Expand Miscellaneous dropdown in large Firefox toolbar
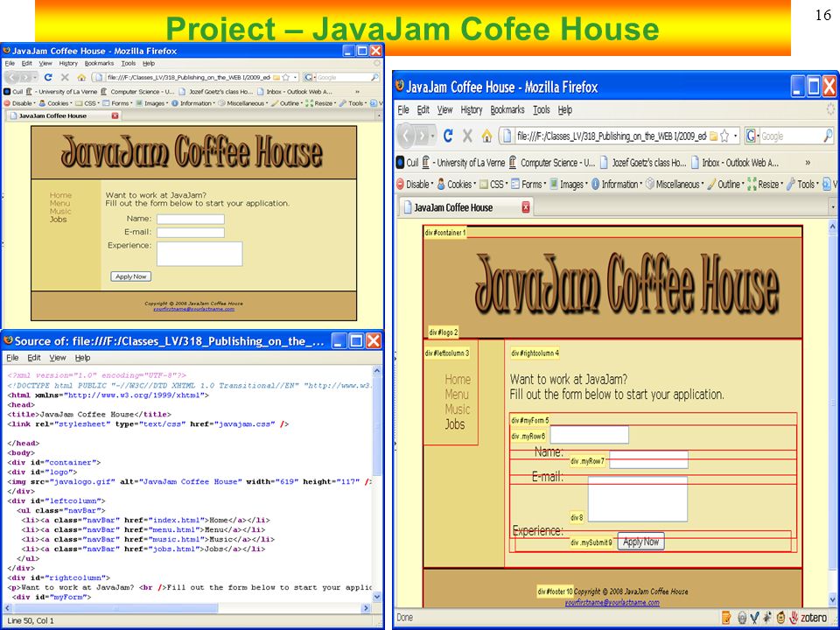The height and width of the screenshot is (630, 840). (x=675, y=185)
